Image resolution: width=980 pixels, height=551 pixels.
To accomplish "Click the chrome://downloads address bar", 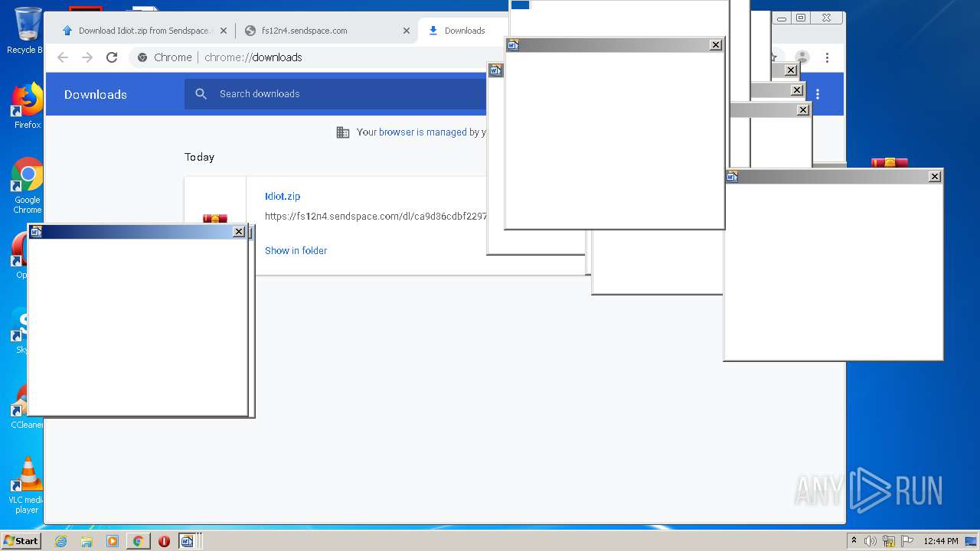I will (314, 57).
